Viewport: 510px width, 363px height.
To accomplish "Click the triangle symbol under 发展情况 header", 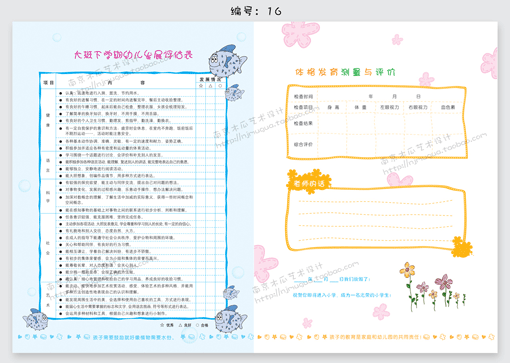I will tap(210, 86).
